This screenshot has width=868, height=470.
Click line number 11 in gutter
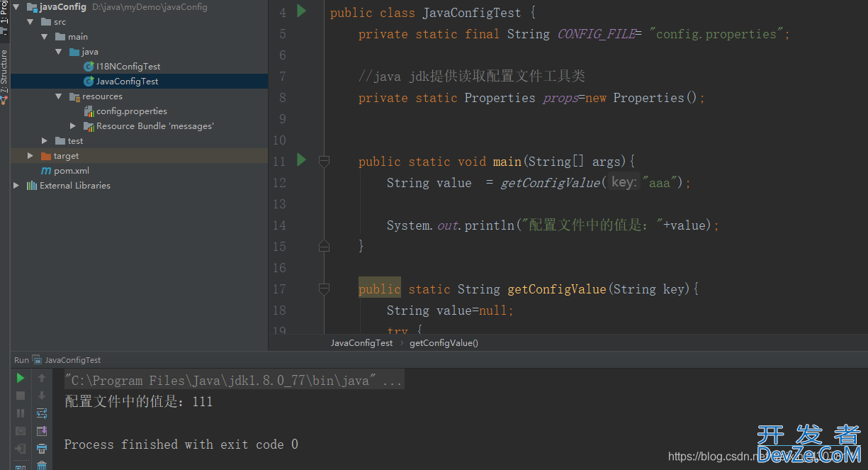(x=279, y=162)
